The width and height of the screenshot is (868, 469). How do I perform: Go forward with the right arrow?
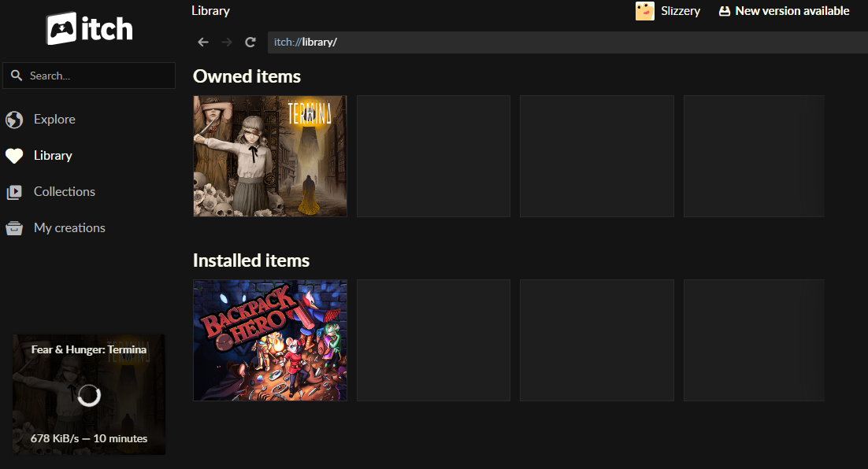point(227,42)
